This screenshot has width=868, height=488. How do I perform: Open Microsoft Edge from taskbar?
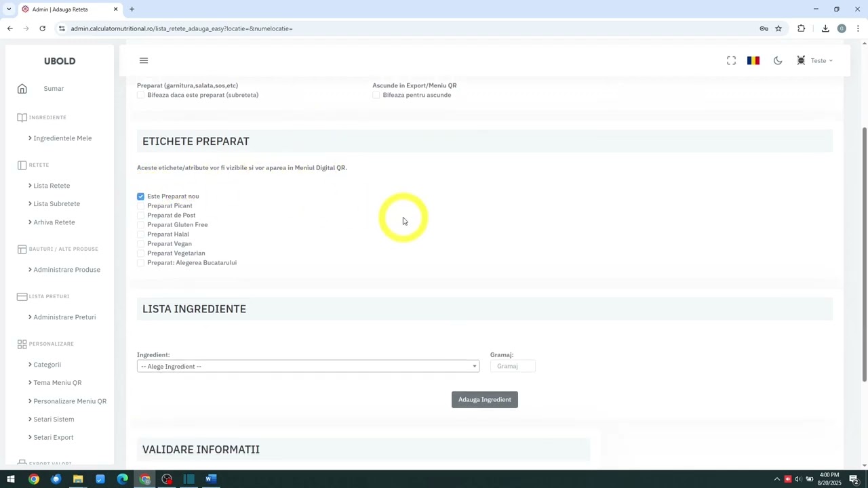tap(122, 479)
